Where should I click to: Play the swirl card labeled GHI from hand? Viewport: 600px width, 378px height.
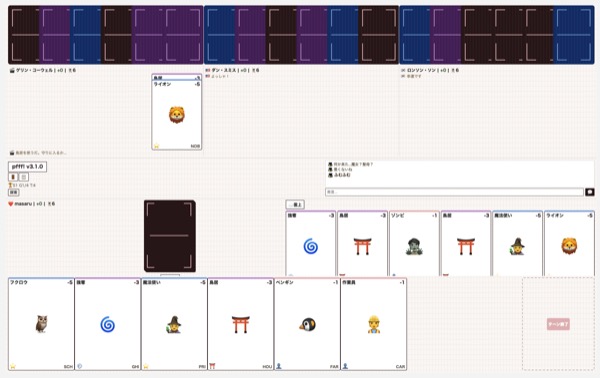tap(108, 324)
